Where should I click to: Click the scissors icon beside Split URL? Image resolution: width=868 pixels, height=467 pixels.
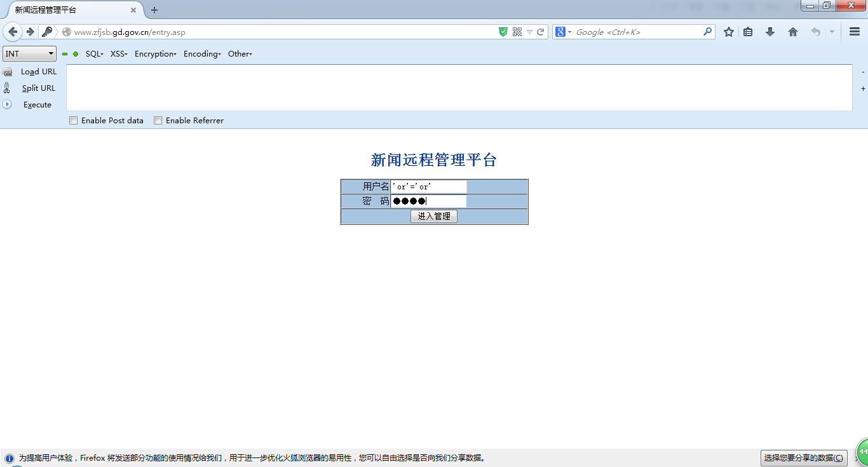coord(6,88)
